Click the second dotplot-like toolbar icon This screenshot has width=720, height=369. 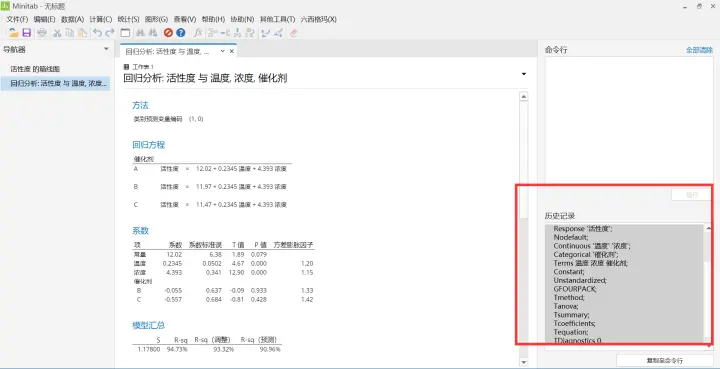225,33
